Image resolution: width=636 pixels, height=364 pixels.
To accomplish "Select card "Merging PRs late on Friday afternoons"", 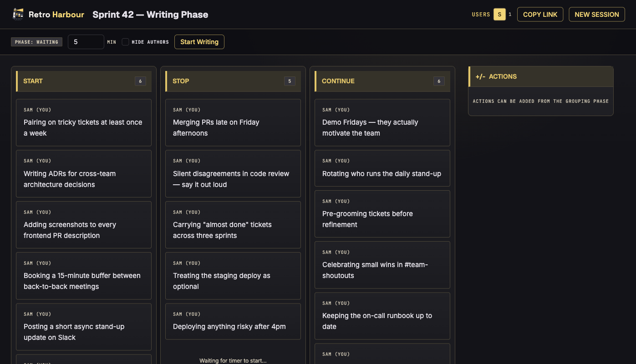I will coord(233,122).
